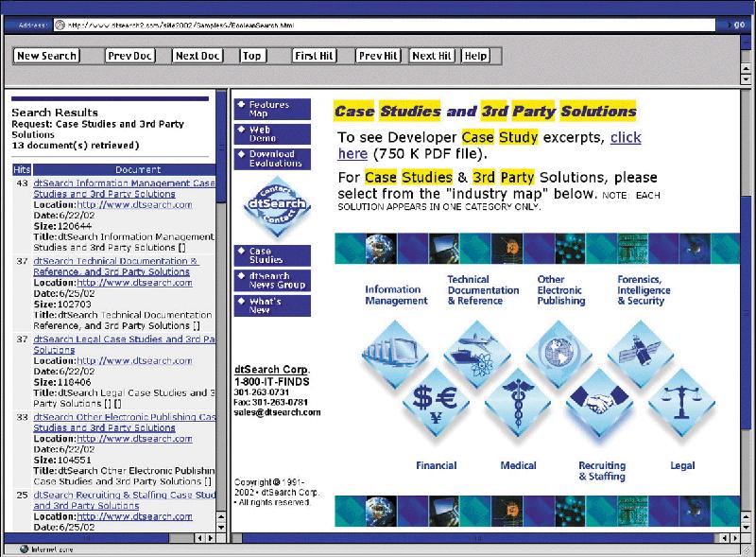Open dtSearch Recruiting & Staffing result link

point(124,500)
